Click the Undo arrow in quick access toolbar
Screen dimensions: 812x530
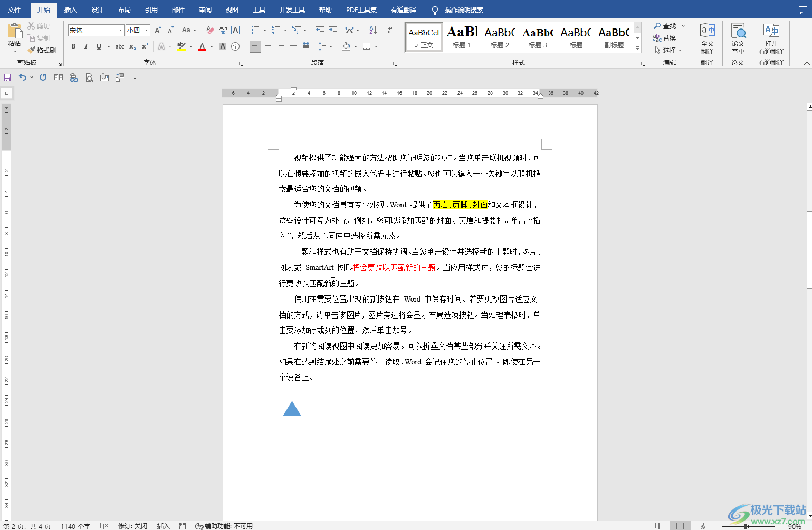22,78
